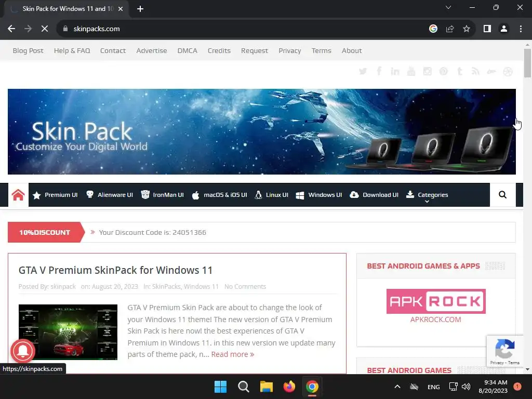Open the Privacy link in the top nav
The width and height of the screenshot is (532, 399).
point(290,50)
